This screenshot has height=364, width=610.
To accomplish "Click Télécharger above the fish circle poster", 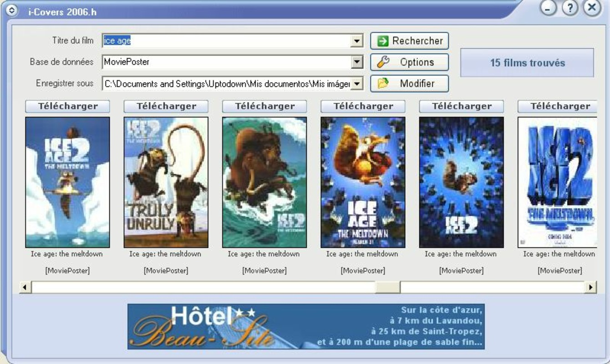I will pyautogui.click(x=462, y=106).
